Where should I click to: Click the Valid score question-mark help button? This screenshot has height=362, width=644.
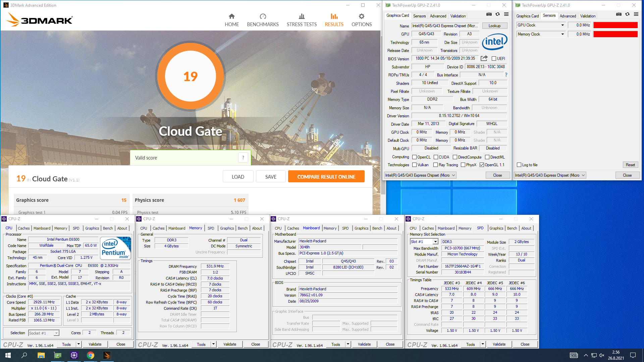click(x=243, y=158)
